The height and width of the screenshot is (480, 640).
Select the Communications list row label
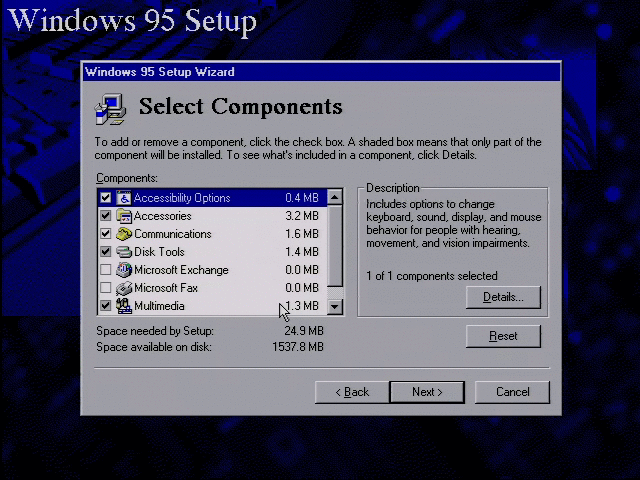click(173, 234)
